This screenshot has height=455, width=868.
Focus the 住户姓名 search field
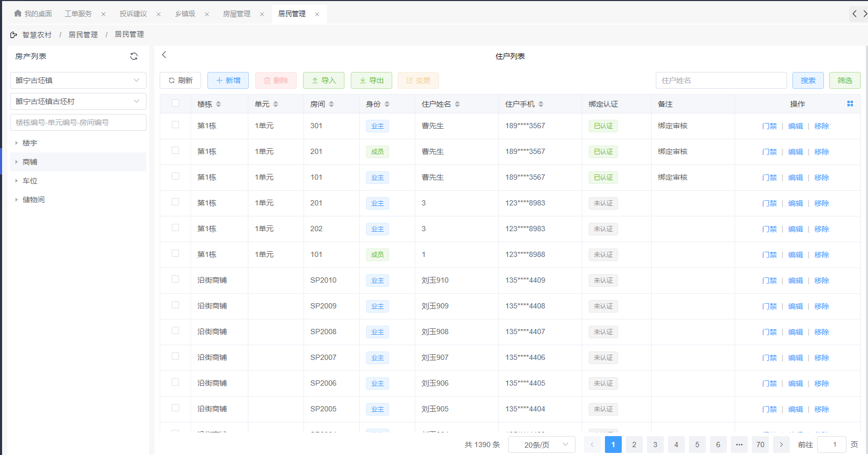721,80
